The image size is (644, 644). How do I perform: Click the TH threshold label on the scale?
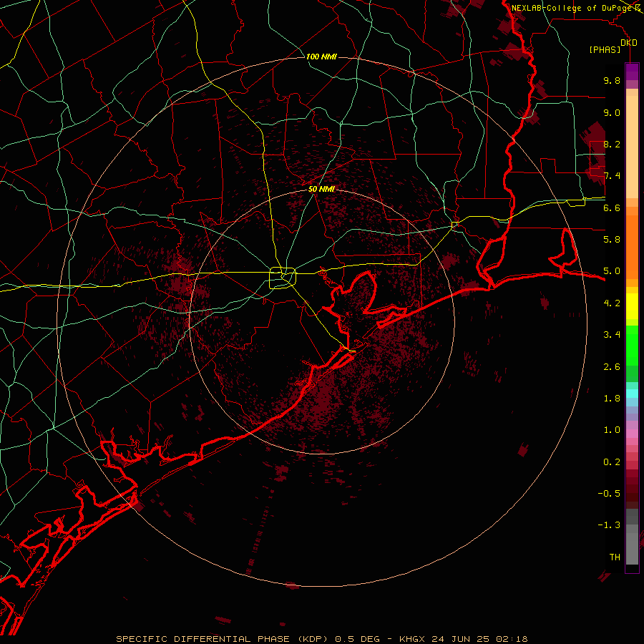pos(615,557)
